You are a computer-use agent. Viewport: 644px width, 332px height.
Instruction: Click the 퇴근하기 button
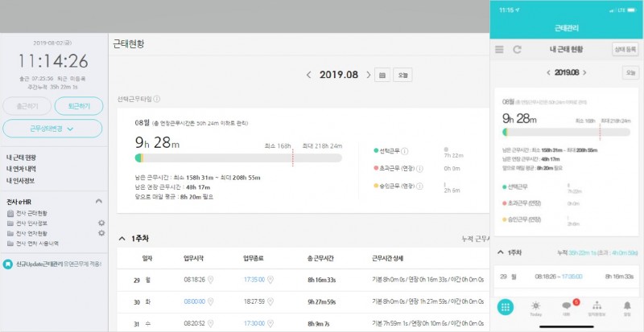pos(79,105)
